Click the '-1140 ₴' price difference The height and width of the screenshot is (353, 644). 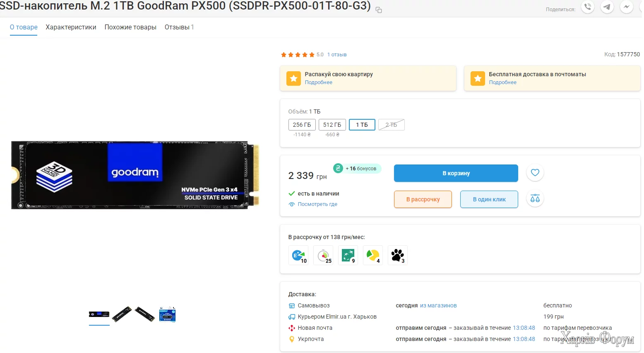[302, 135]
